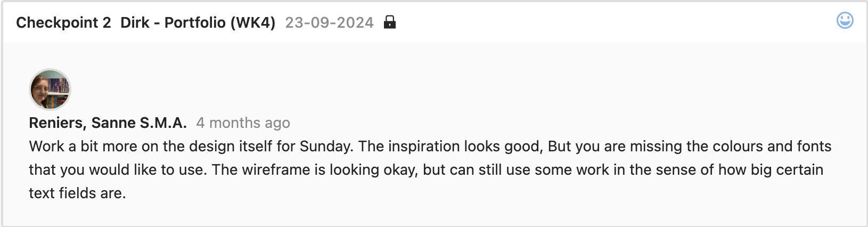The width and height of the screenshot is (868, 227).
Task: Click the word "Portfolio" in the header
Action: [x=195, y=22]
